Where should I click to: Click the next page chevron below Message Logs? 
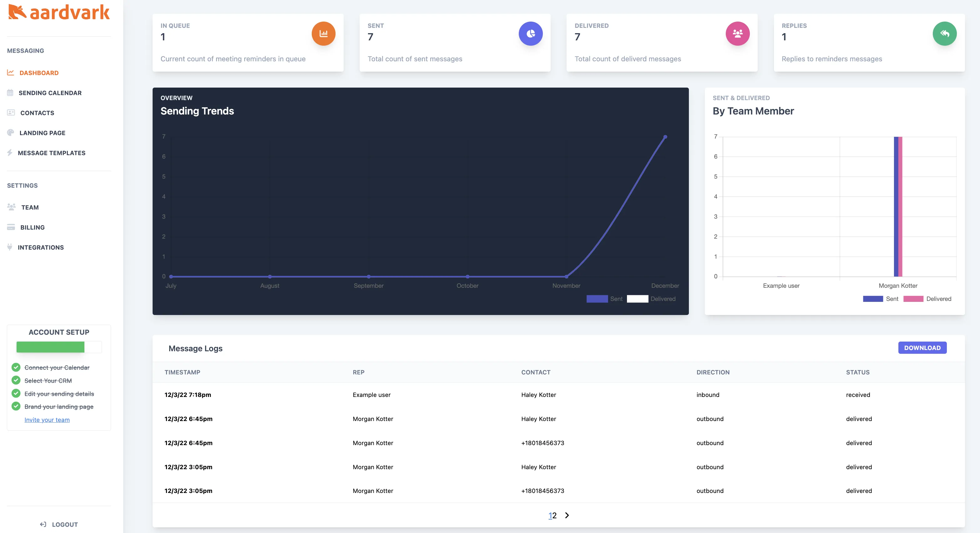coord(567,515)
